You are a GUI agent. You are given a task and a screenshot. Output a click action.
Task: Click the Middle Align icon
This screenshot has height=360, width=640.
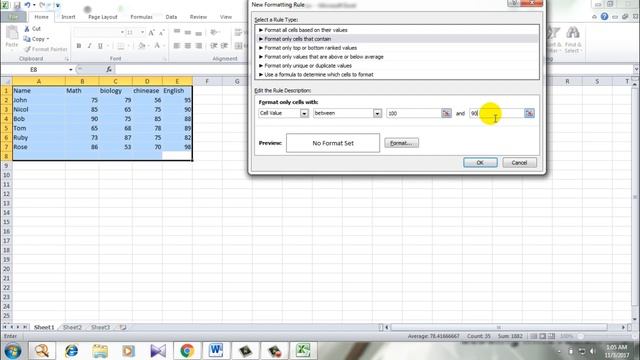tap(188, 32)
